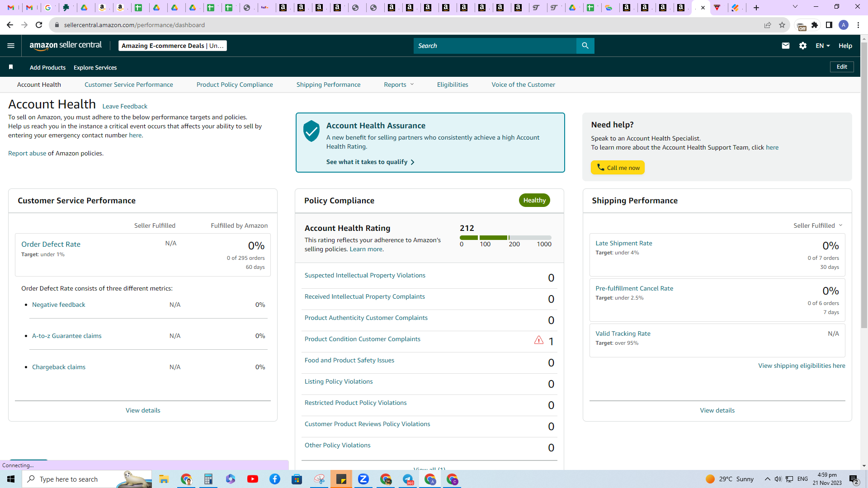Open Chargeback claims link
Viewport: 868px width, 488px height.
click(x=59, y=367)
